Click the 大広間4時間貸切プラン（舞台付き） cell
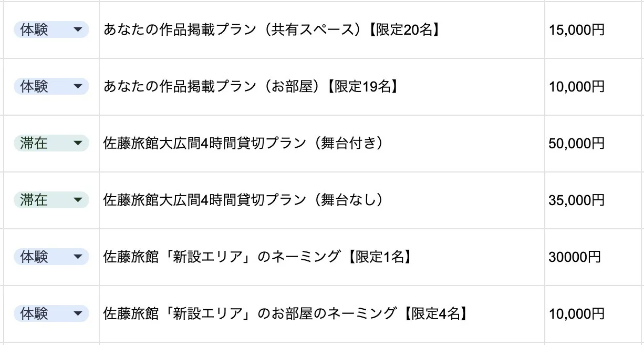Image resolution: width=644 pixels, height=345 pixels. point(243,143)
